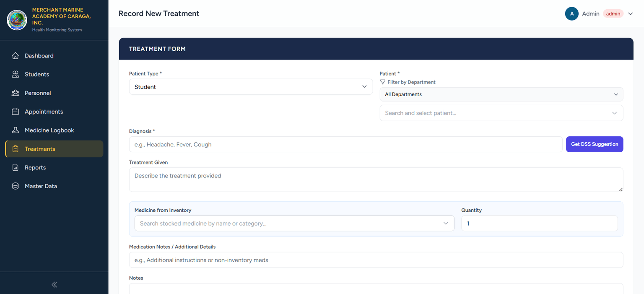Screen dimensions: 644x294
Task: Click the academy logo in sidebar header
Action: 17,20
